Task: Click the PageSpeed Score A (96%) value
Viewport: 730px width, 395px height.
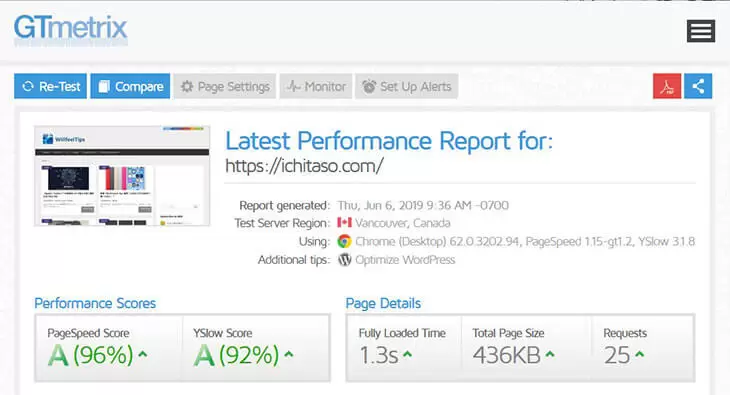Action: (x=90, y=355)
